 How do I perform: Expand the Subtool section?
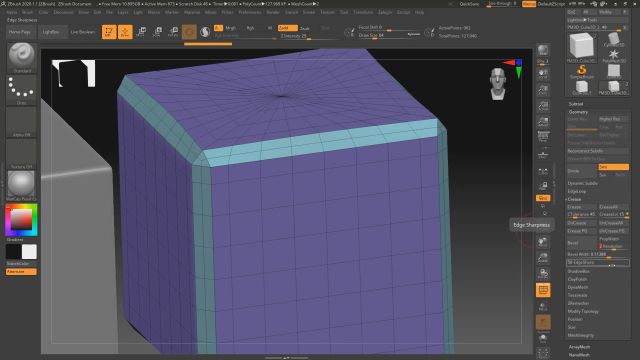[x=576, y=104]
